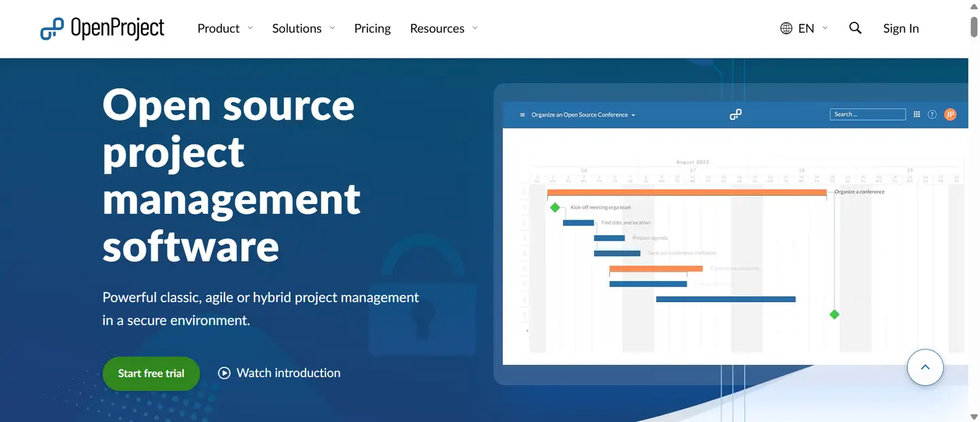Click the Gantt chart preview image
This screenshot has height=422, width=980.
click(x=735, y=233)
